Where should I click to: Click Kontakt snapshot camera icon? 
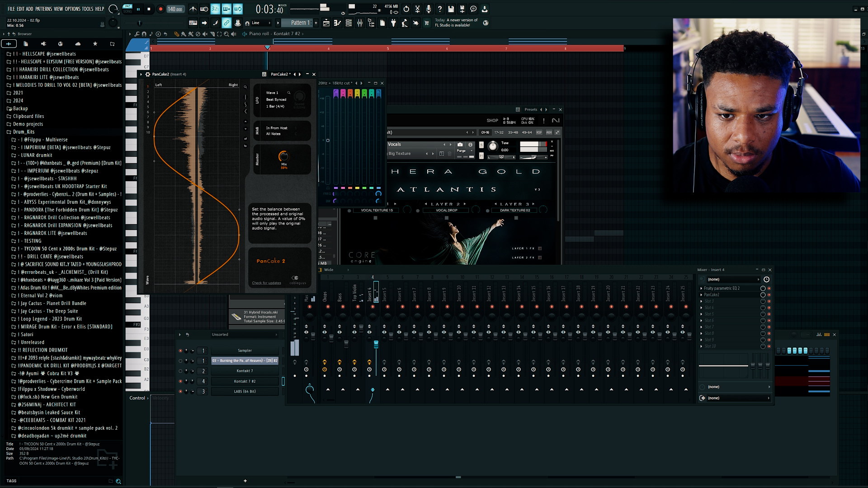click(x=460, y=145)
